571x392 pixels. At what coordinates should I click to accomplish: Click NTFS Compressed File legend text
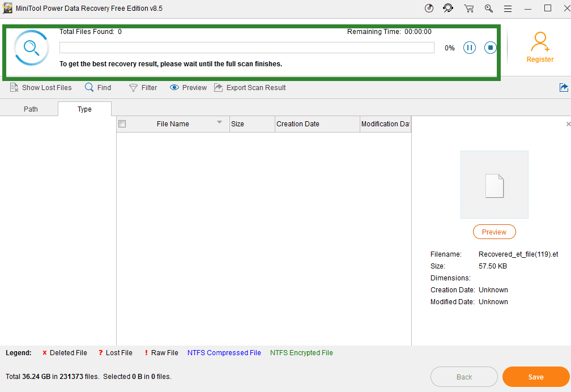[x=224, y=353]
